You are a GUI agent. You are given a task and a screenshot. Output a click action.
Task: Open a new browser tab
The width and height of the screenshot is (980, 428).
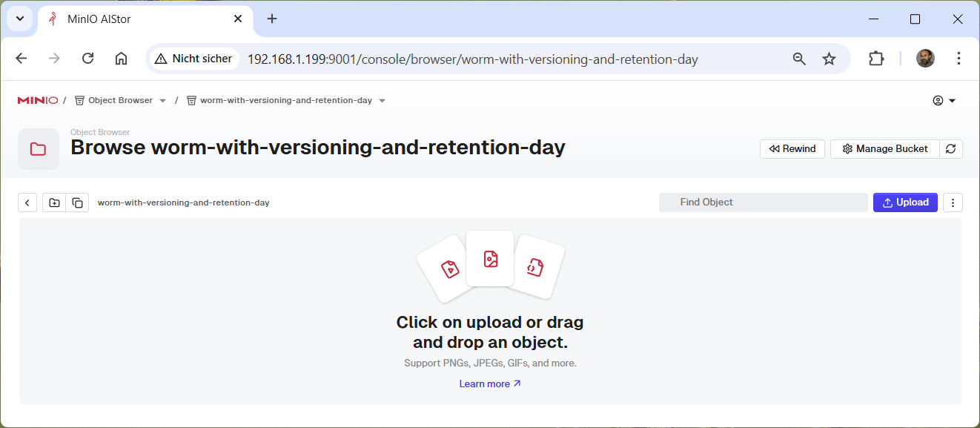coord(272,19)
